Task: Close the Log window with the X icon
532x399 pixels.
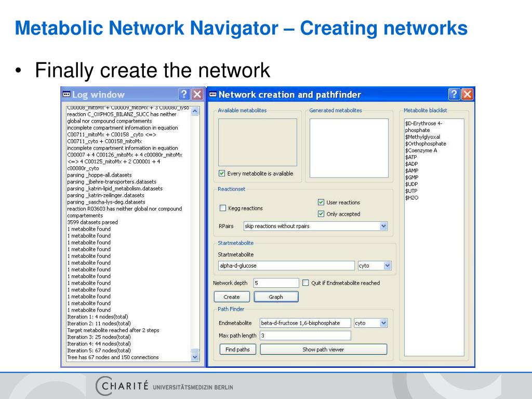Action: pyautogui.click(x=197, y=94)
